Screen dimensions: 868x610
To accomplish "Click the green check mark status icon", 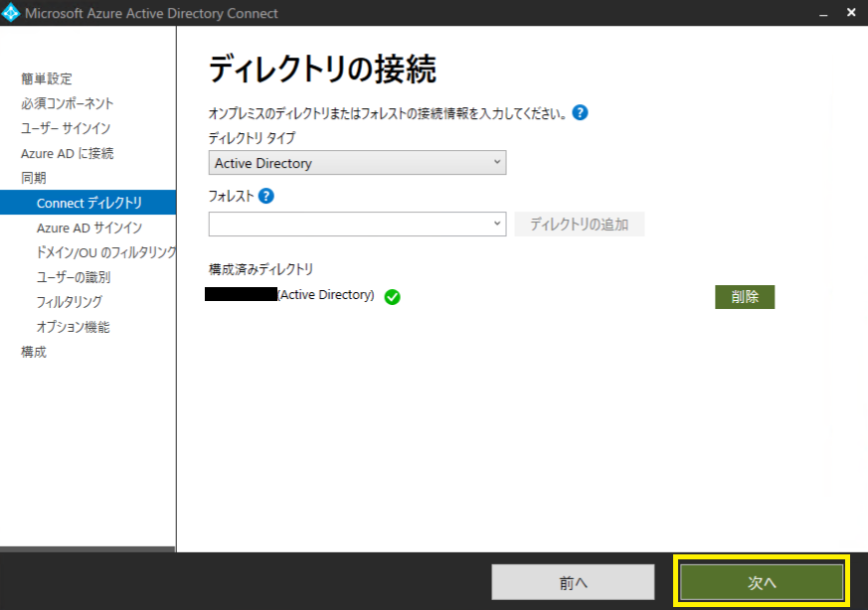I will tap(392, 297).
